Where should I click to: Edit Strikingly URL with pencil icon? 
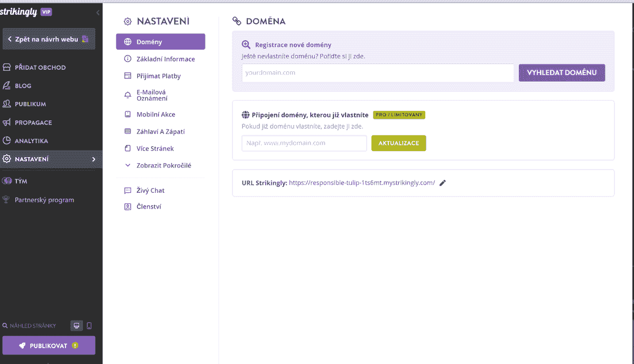(443, 183)
